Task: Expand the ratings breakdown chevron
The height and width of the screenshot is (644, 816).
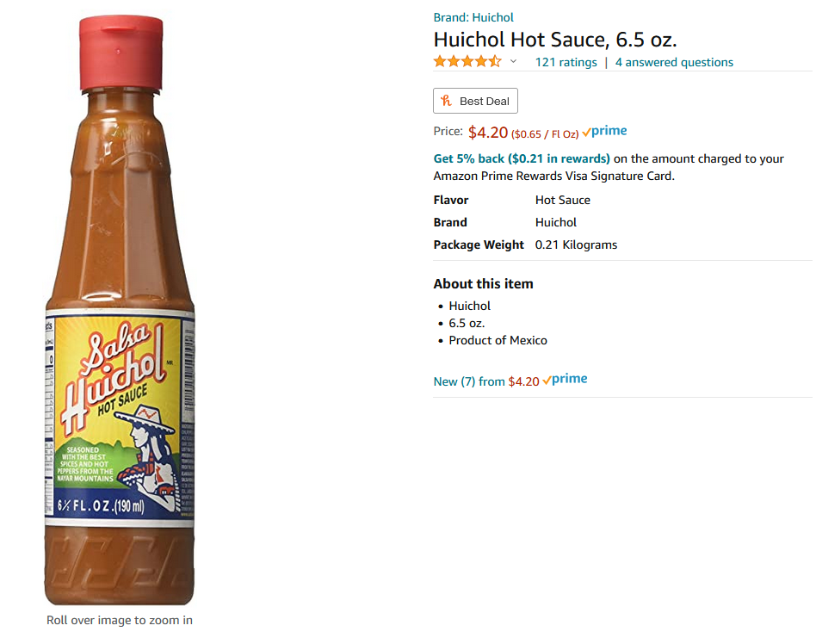Action: pos(513,61)
